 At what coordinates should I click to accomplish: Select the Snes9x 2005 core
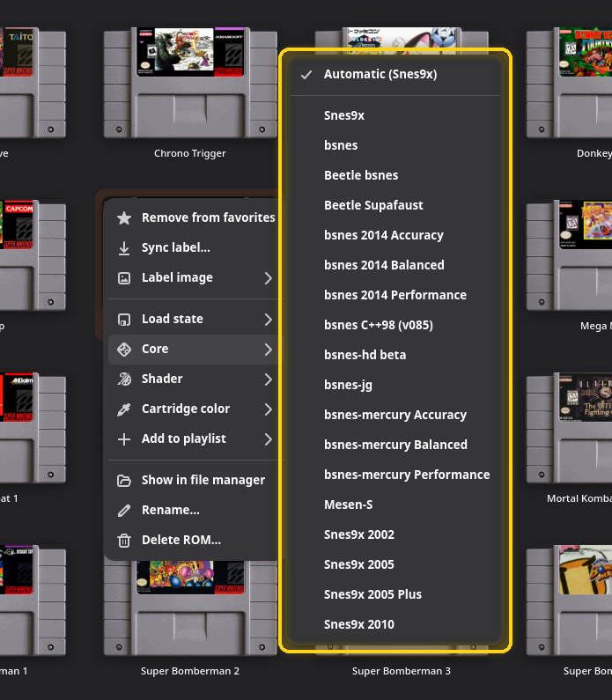point(394,564)
